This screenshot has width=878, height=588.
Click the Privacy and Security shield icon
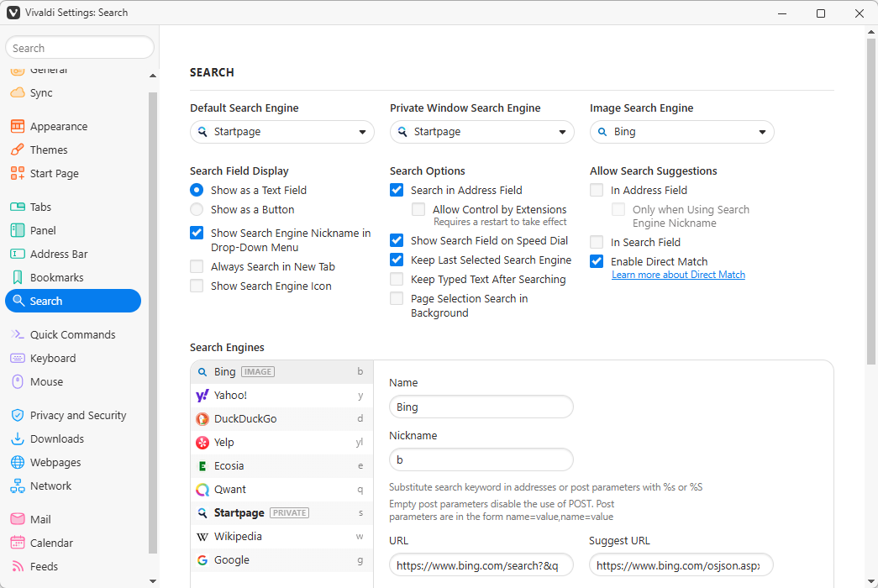pyautogui.click(x=17, y=415)
